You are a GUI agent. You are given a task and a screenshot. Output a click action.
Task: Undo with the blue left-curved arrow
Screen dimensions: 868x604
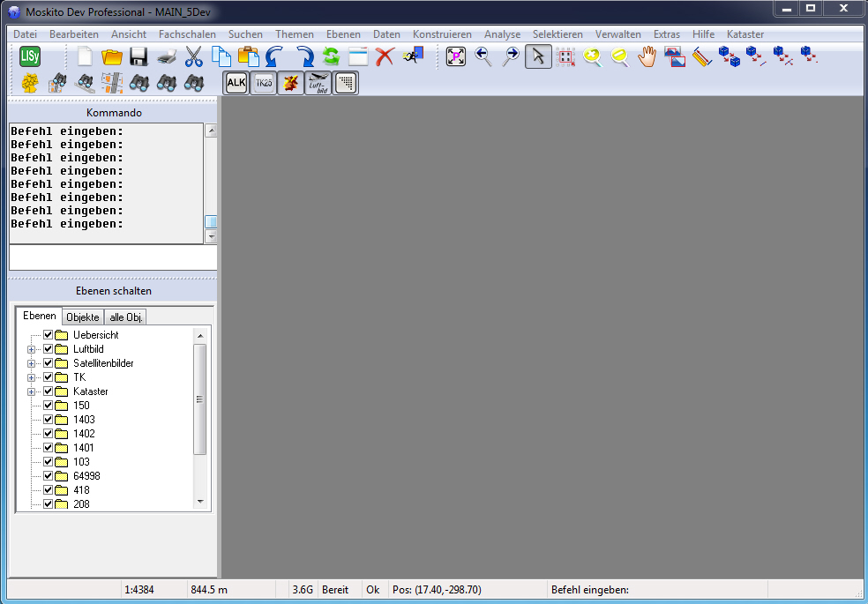(275, 56)
